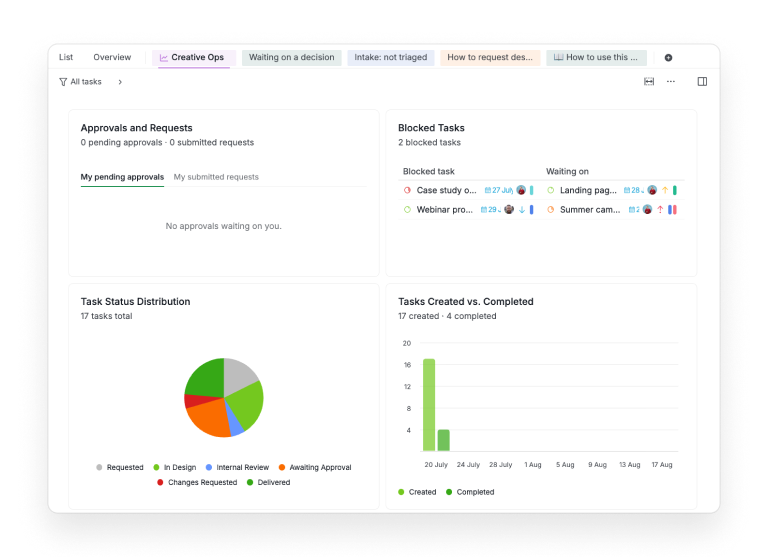Add a new view with the plus icon

click(x=668, y=58)
